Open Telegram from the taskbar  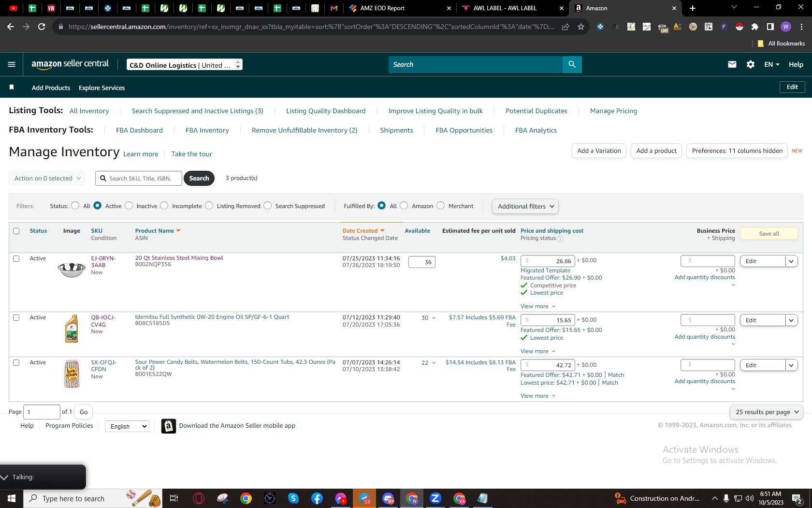click(364, 498)
